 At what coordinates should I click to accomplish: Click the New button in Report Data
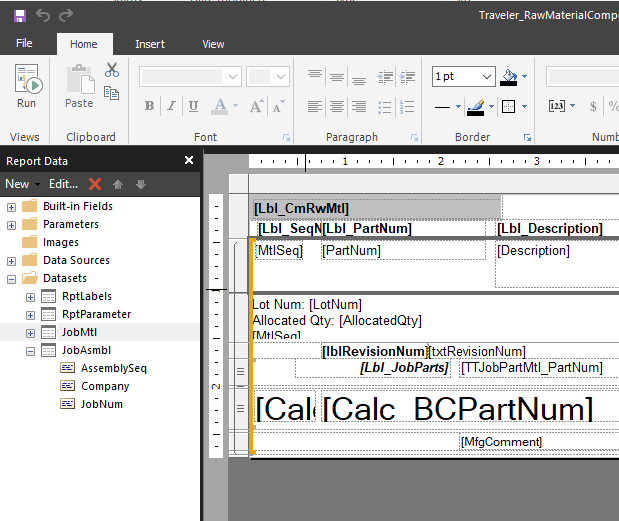(18, 184)
